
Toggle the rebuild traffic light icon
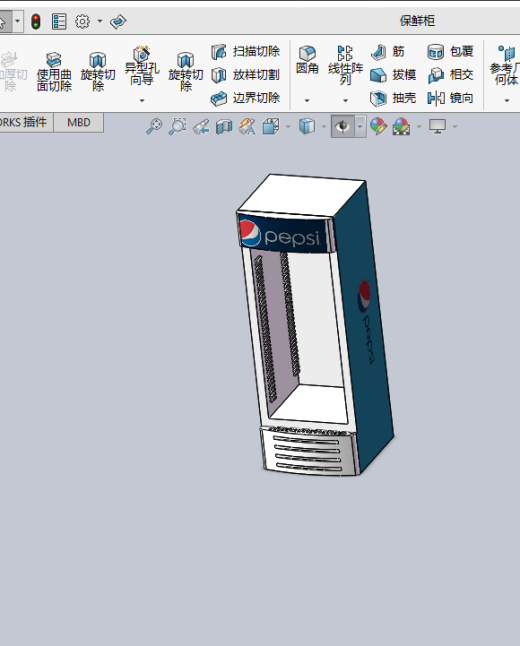[x=36, y=21]
